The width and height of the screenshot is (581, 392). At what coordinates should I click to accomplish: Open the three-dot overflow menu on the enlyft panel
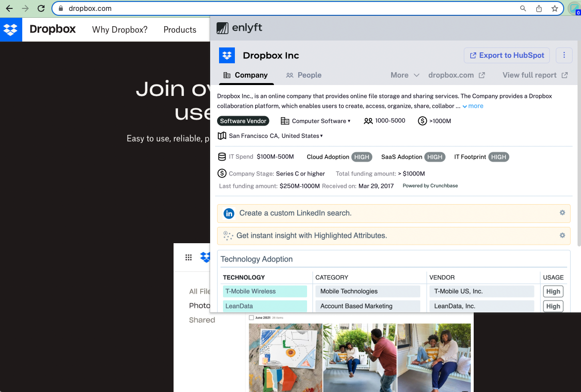[564, 55]
